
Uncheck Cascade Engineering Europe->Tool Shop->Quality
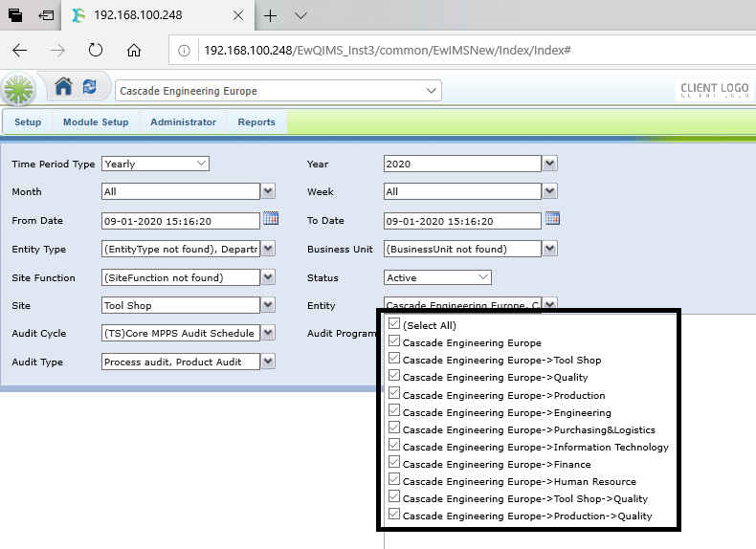[x=394, y=496]
